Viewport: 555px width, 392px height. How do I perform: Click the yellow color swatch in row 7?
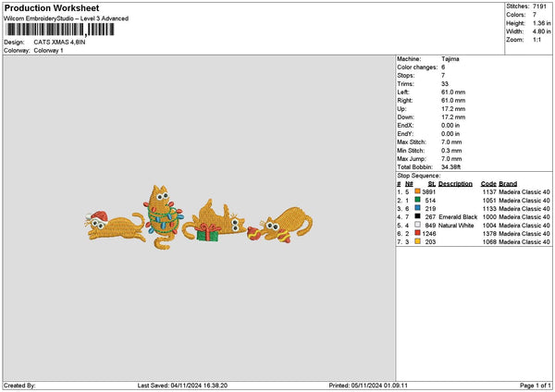[x=418, y=241]
